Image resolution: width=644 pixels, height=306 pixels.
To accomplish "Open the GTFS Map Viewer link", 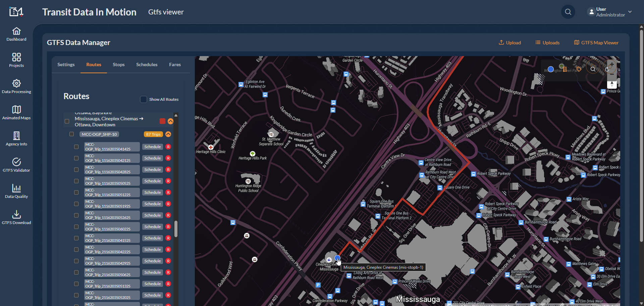I will point(596,43).
